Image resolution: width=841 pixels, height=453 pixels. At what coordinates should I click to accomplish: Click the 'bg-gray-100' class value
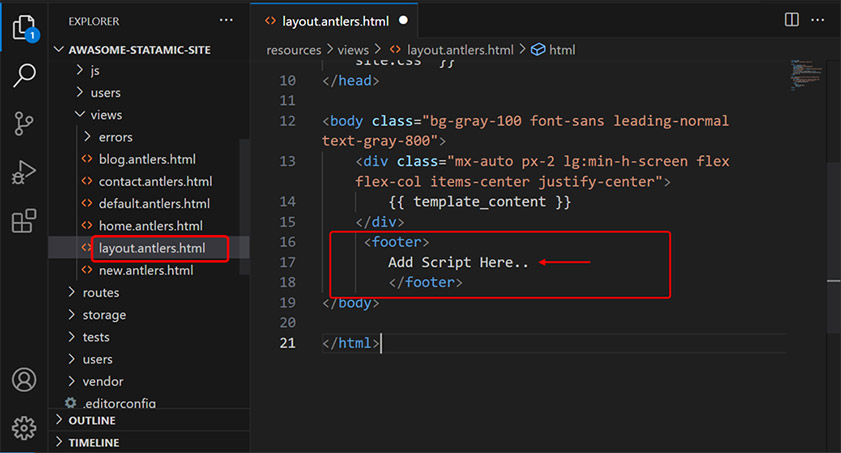coord(476,121)
